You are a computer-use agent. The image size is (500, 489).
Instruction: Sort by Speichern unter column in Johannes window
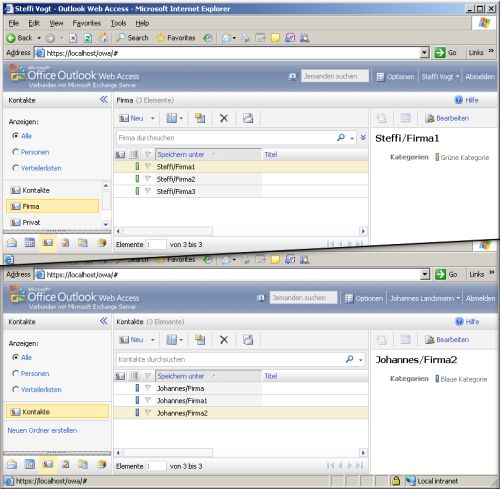208,376
